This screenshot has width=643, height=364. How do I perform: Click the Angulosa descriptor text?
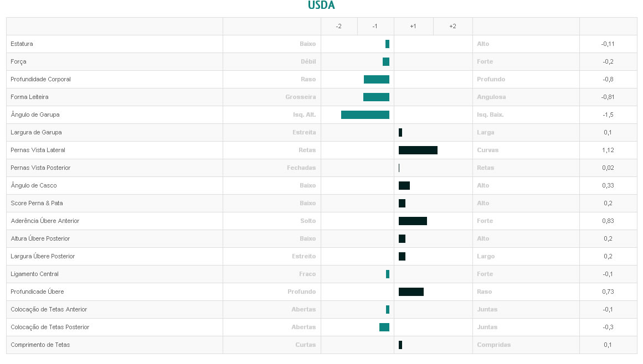point(491,97)
